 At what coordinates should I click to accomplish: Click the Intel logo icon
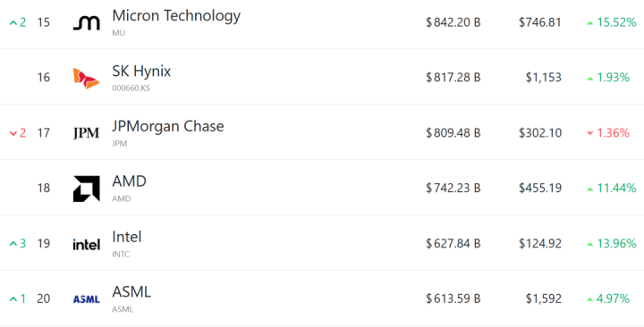pos(86,244)
